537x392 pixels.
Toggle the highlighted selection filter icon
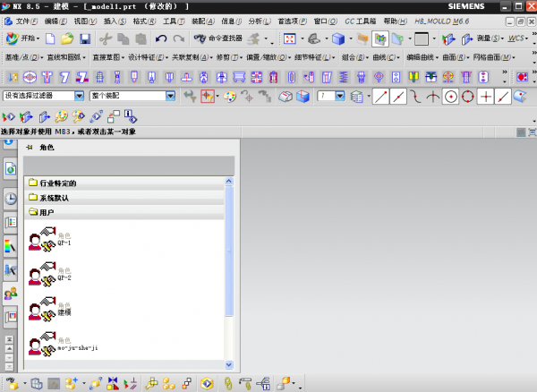coord(208,97)
